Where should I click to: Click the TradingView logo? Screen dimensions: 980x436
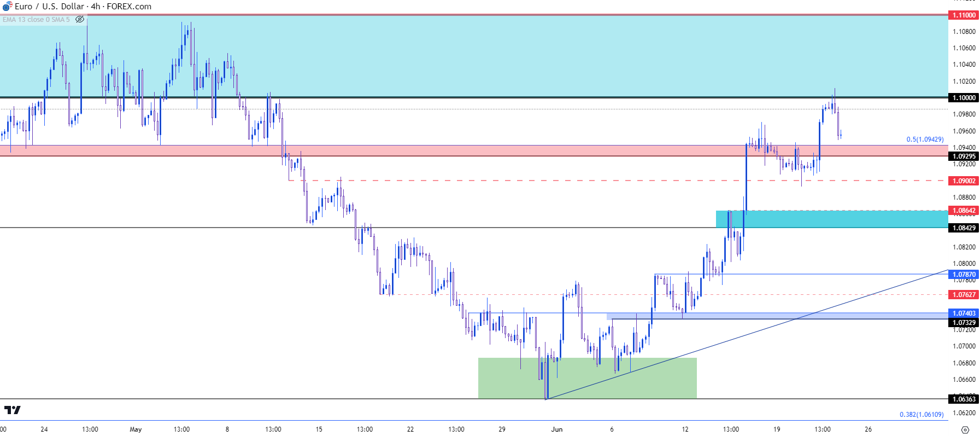coord(12,410)
